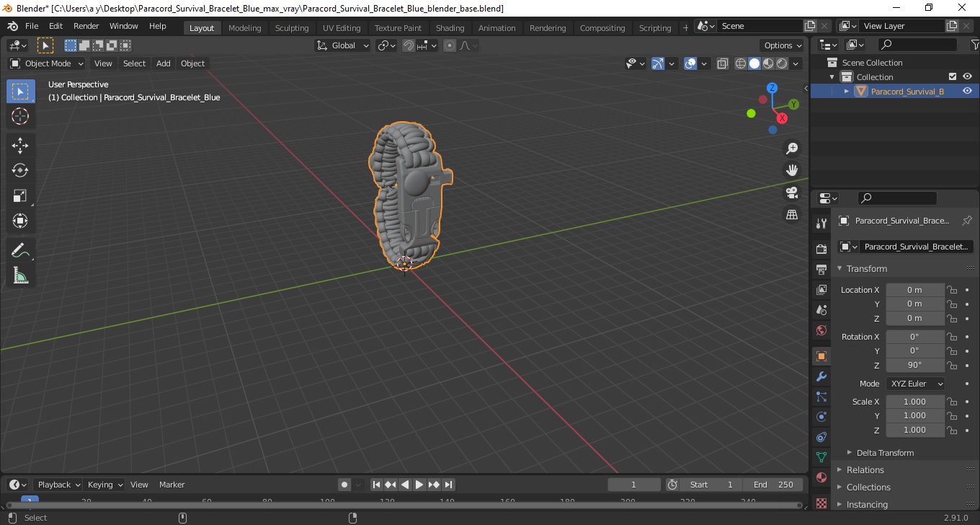Click the auto keying record button
980x525 pixels.
[x=344, y=485]
